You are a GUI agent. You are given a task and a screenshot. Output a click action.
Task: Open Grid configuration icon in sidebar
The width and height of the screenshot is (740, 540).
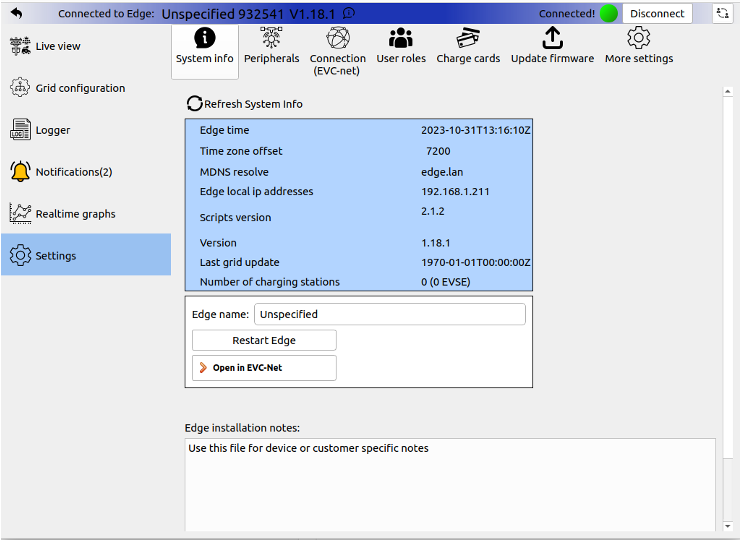(20, 88)
